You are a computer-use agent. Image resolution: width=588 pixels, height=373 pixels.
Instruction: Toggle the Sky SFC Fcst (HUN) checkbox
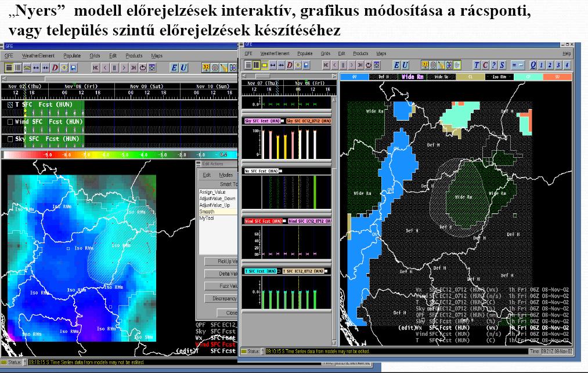pos(10,139)
